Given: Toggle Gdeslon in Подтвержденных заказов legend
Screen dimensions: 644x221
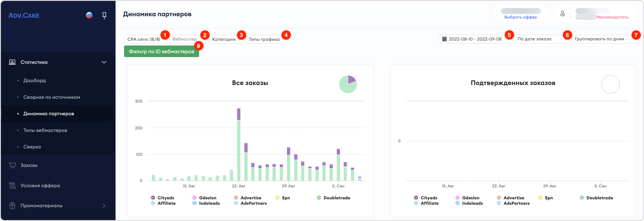Looking at the screenshot, I should tap(468, 198).
